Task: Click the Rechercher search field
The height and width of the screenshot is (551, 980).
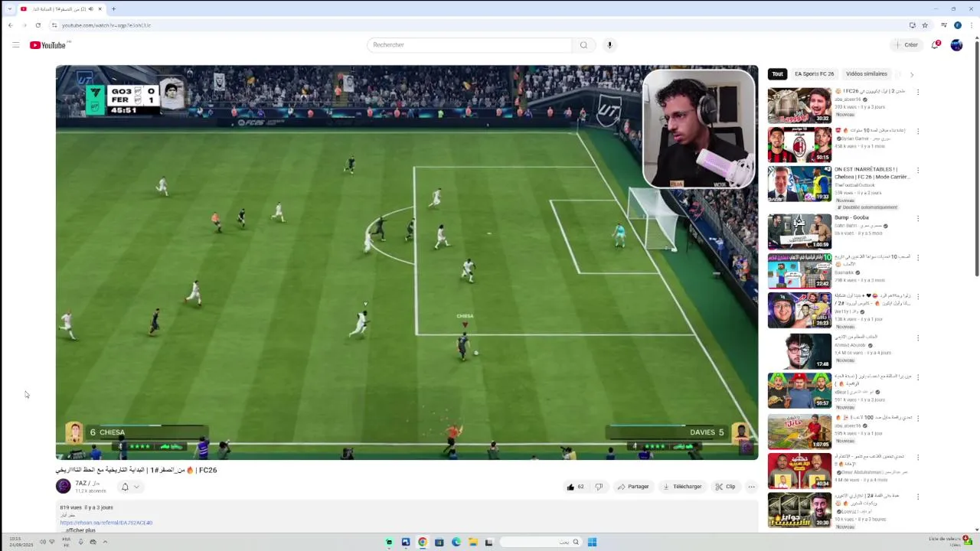Action: click(x=469, y=45)
